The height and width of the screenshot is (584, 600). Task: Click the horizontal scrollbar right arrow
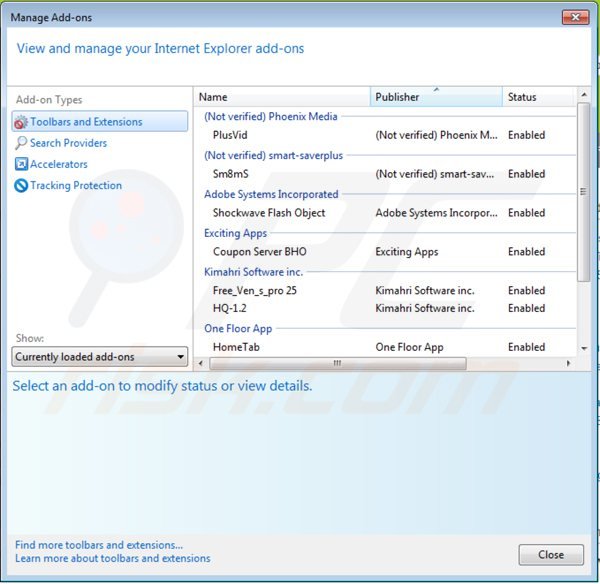pos(568,363)
